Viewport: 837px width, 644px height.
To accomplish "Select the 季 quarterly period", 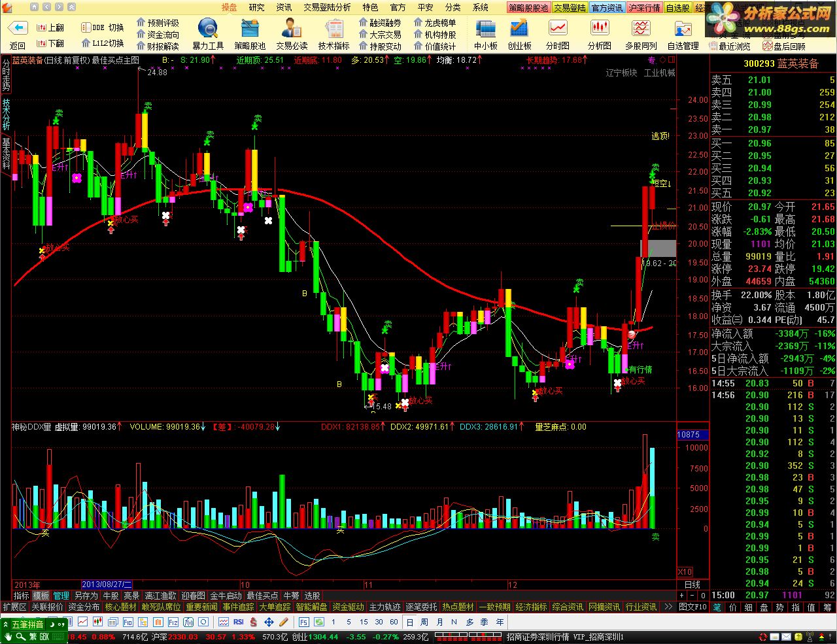I will (485, 622).
